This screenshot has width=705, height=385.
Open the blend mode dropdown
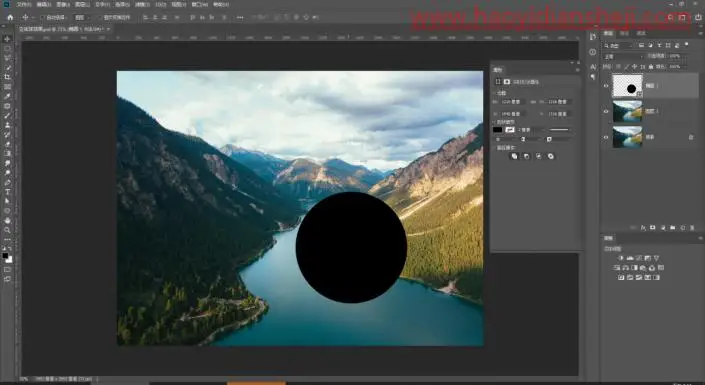(x=623, y=57)
